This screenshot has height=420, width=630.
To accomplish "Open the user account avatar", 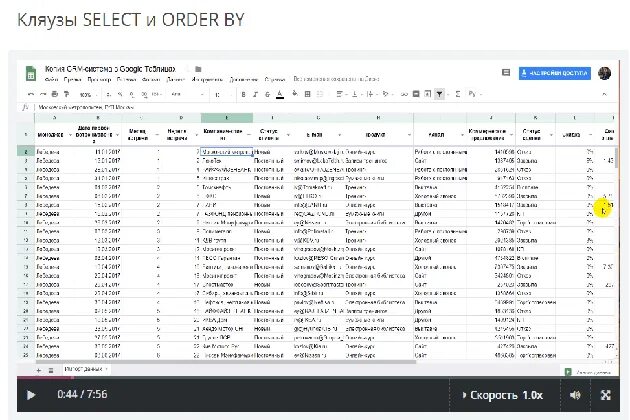I will pyautogui.click(x=604, y=73).
